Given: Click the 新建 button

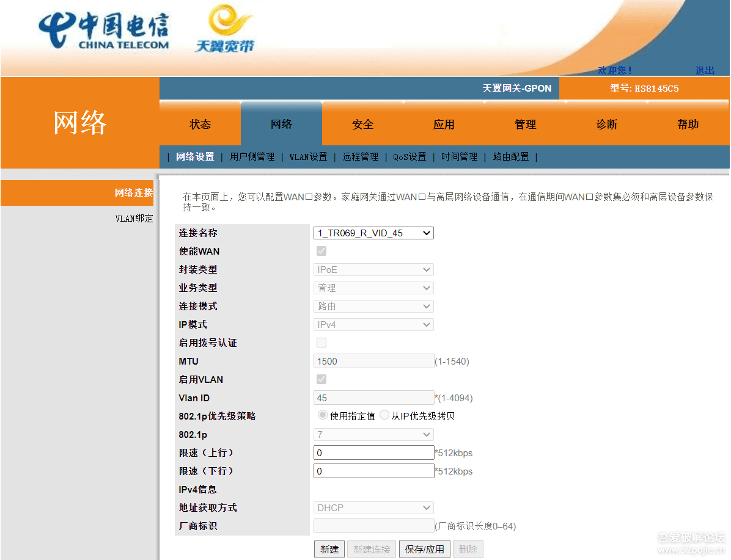Looking at the screenshot, I should click(329, 549).
